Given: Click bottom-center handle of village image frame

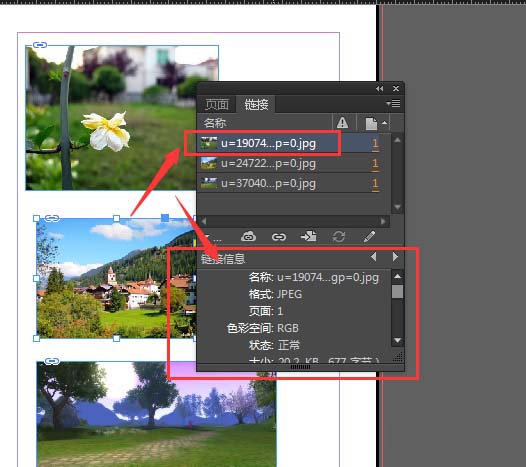Looking at the screenshot, I should (116, 338).
